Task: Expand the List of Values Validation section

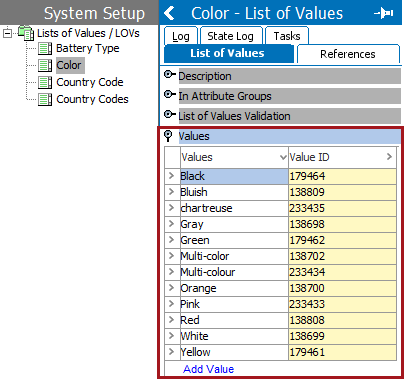Action: (x=169, y=115)
